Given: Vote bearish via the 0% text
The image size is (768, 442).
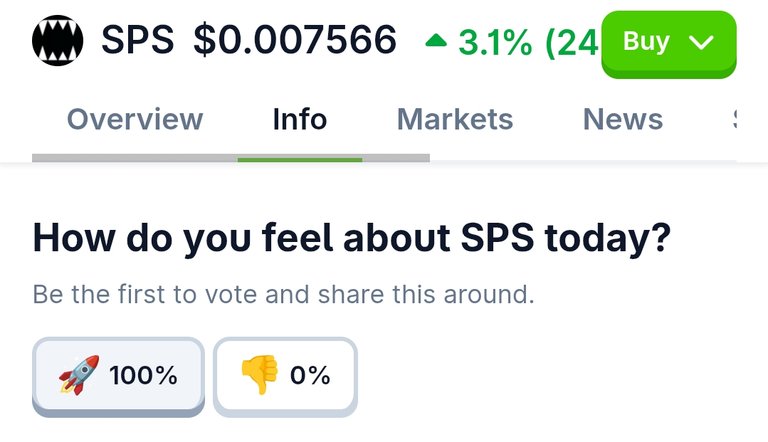Looking at the screenshot, I should [310, 376].
